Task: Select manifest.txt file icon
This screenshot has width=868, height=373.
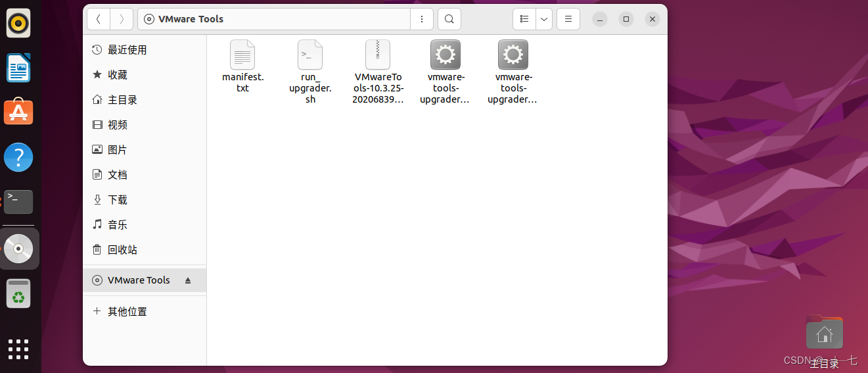Action: (242, 55)
